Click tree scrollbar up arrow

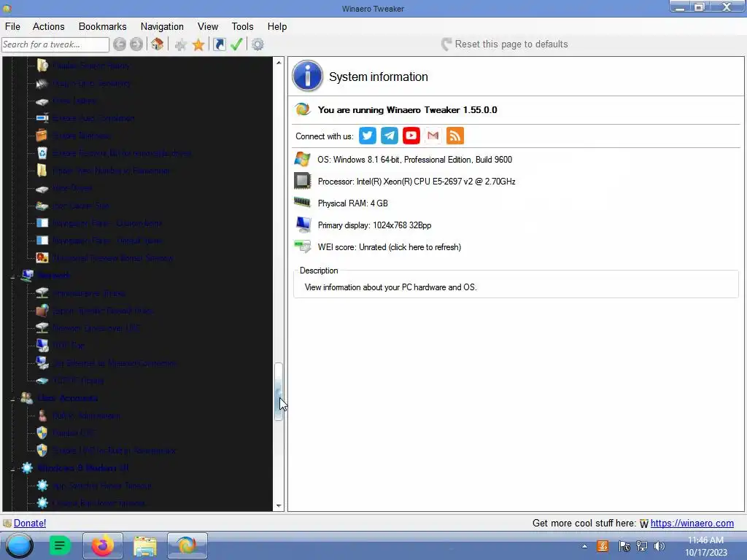click(279, 63)
